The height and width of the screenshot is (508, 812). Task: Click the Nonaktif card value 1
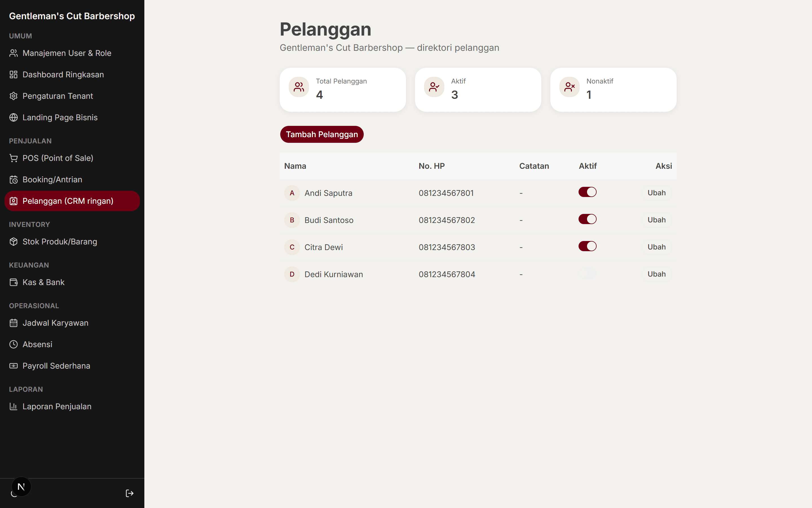[x=589, y=95]
